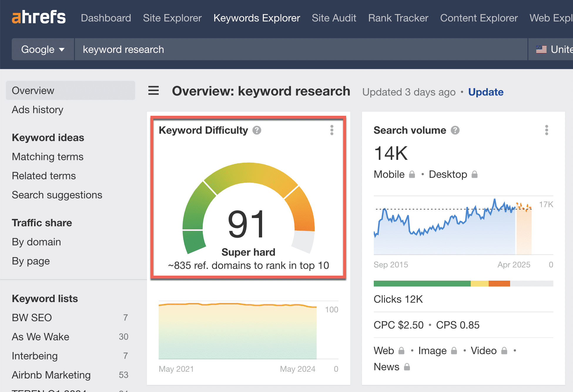573x392 pixels.
Task: Open Site Explorer in top navigation
Action: [x=172, y=18]
